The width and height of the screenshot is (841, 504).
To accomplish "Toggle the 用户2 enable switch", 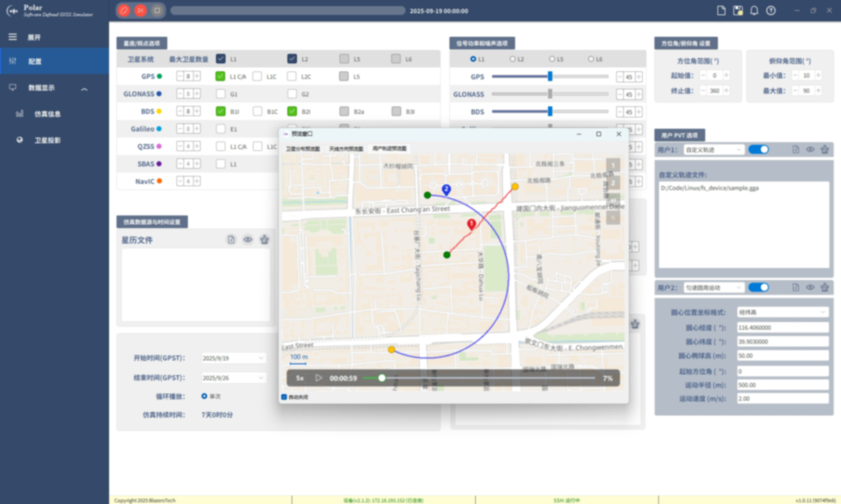I will 758,287.
